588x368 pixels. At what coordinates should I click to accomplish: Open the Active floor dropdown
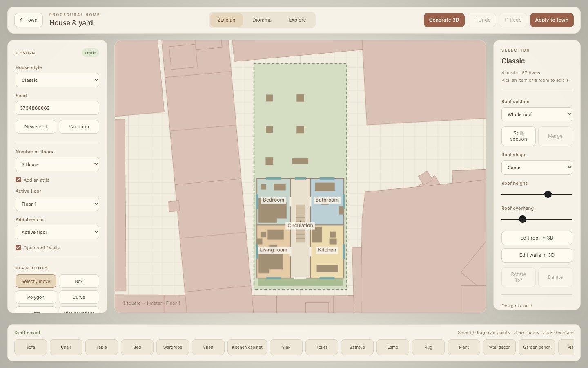[57, 204]
